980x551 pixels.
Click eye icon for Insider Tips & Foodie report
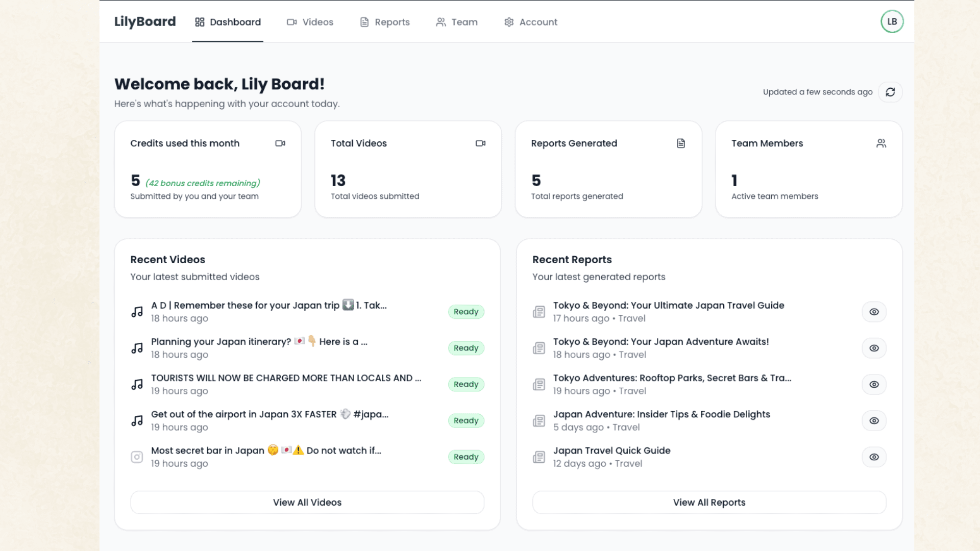coord(874,420)
